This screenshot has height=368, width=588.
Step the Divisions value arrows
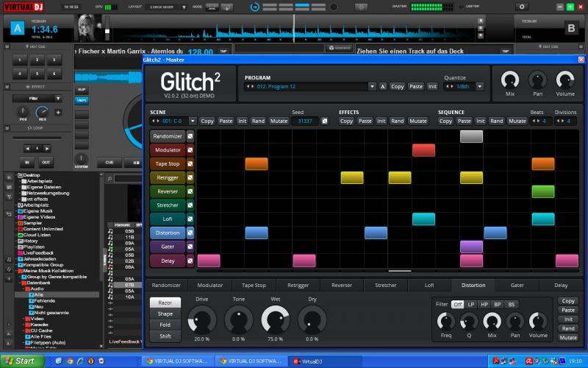coord(561,121)
